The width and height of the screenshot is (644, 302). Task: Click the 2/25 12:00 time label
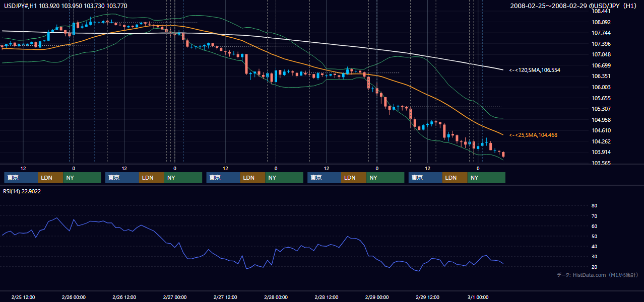(23, 297)
